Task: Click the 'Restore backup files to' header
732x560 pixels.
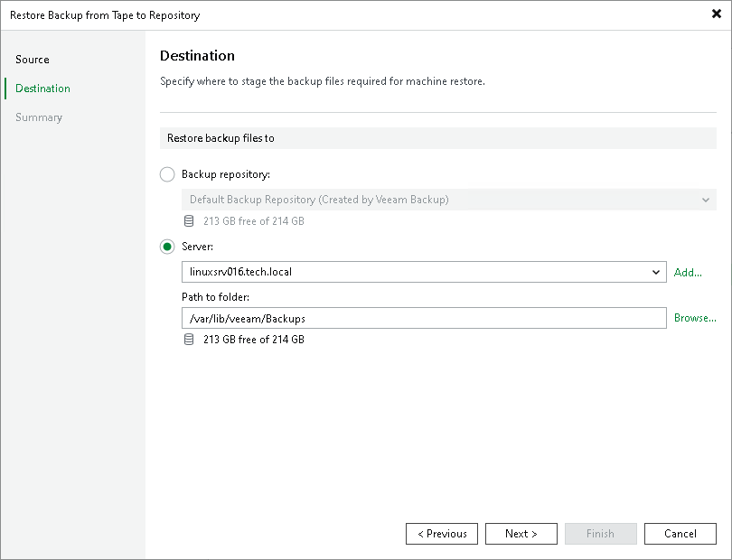Action: 438,138
